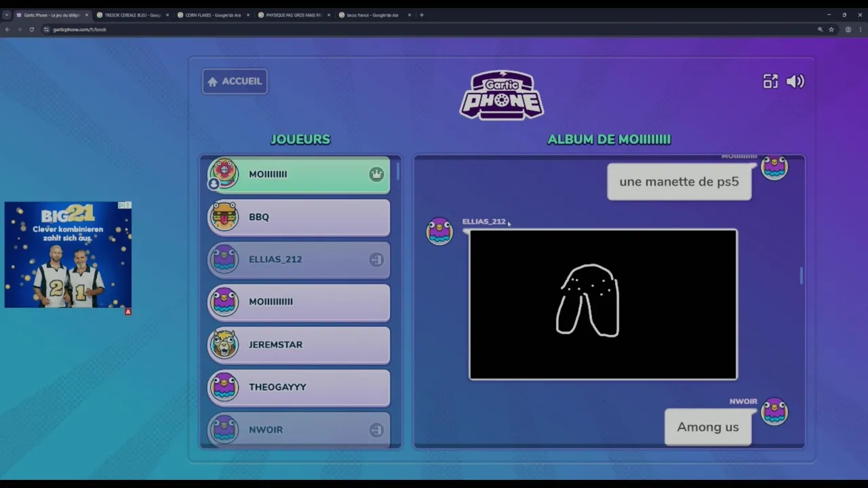Click the avatar beside ps5 message
Screen dimensions: 868x488
point(774,167)
